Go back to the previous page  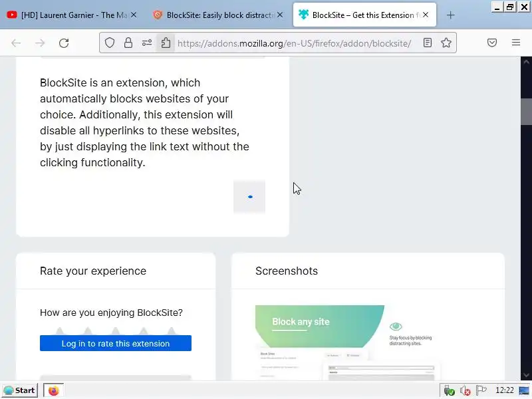point(16,43)
